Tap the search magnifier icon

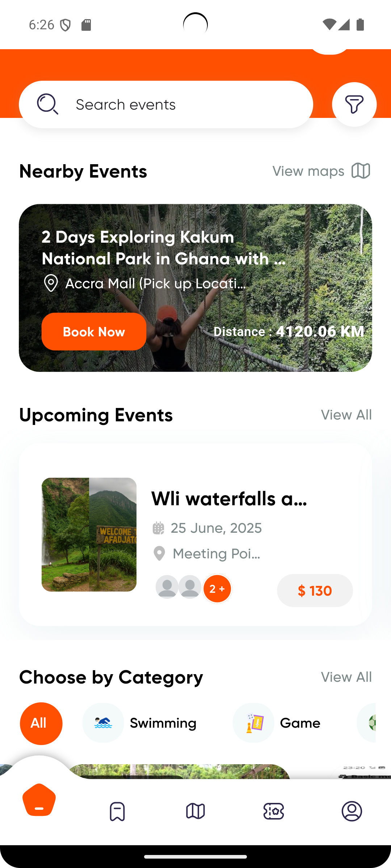pos(47,104)
